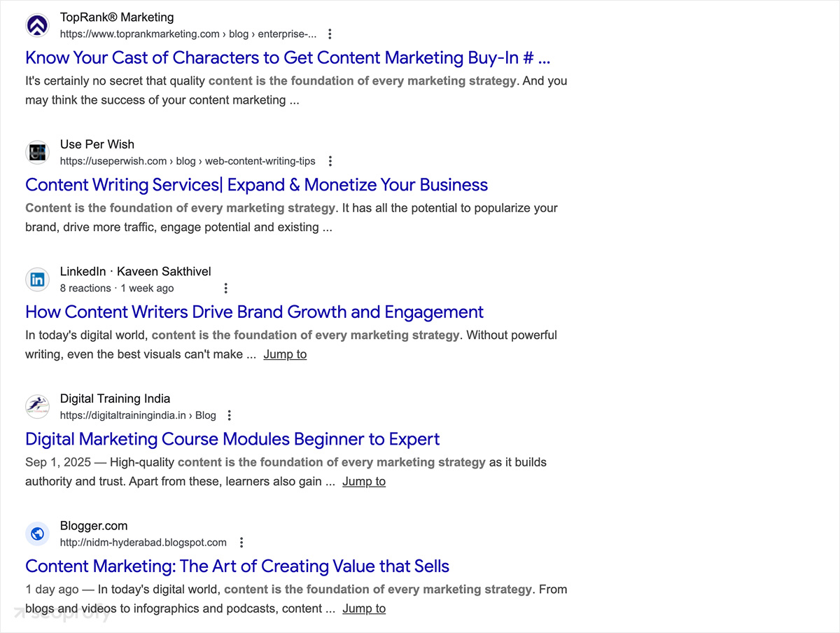Click the Use Per Wish site icon
This screenshot has height=633, width=840.
coord(37,153)
